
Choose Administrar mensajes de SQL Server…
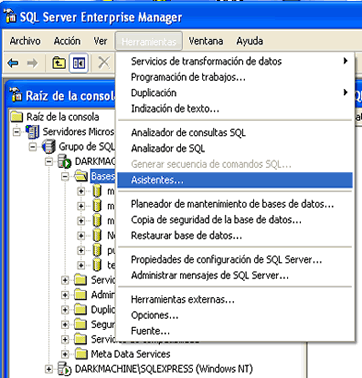pyautogui.click(x=235, y=275)
